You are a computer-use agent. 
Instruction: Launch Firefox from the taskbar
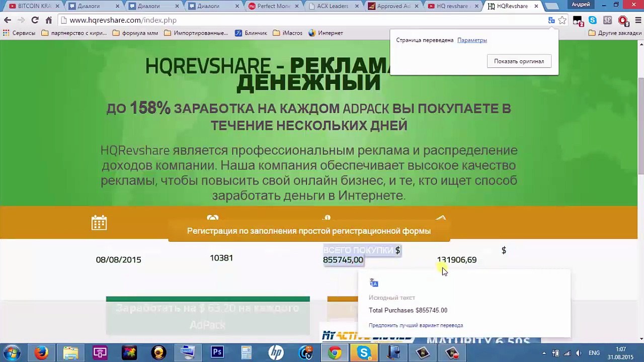tap(41, 352)
